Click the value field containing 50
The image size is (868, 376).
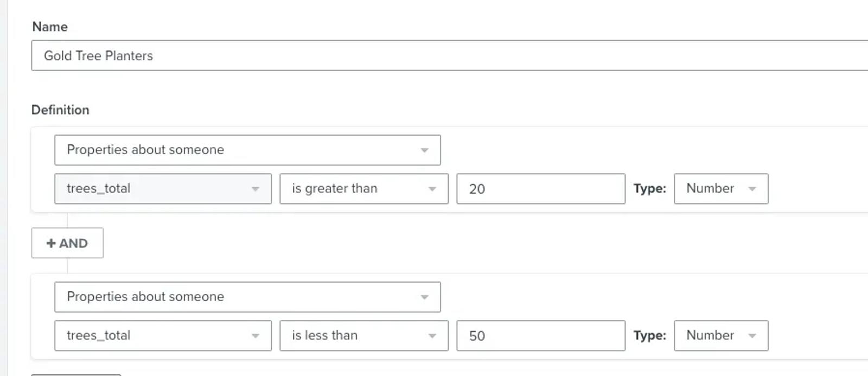pyautogui.click(x=541, y=336)
